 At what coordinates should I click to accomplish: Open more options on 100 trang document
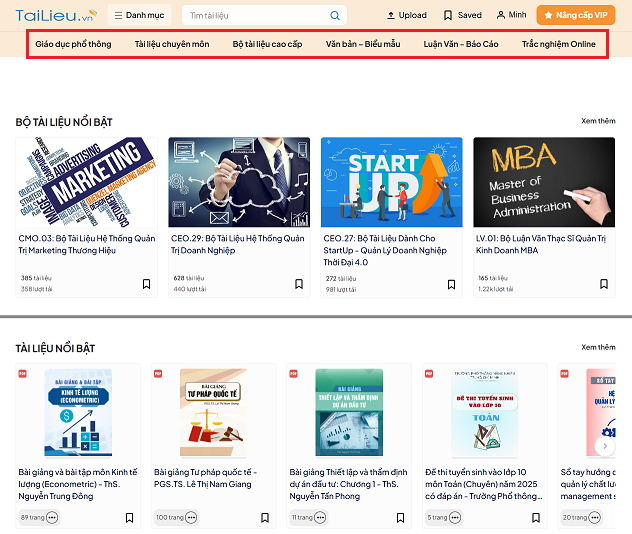(191, 517)
